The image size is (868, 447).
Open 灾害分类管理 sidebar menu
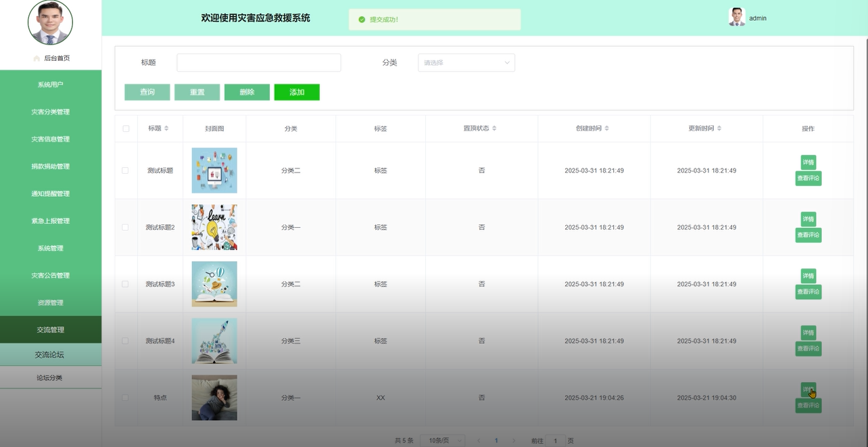point(51,112)
